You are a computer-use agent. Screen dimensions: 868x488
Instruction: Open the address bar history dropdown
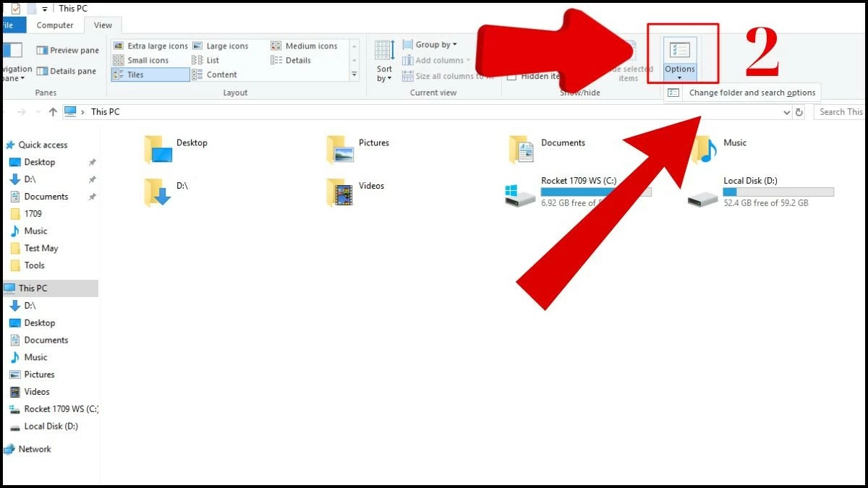[788, 112]
